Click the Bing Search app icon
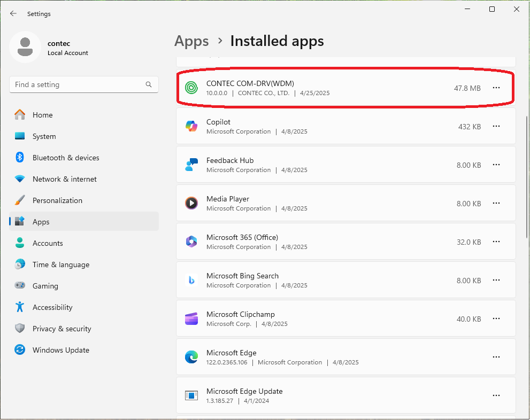The image size is (530, 420). point(191,280)
